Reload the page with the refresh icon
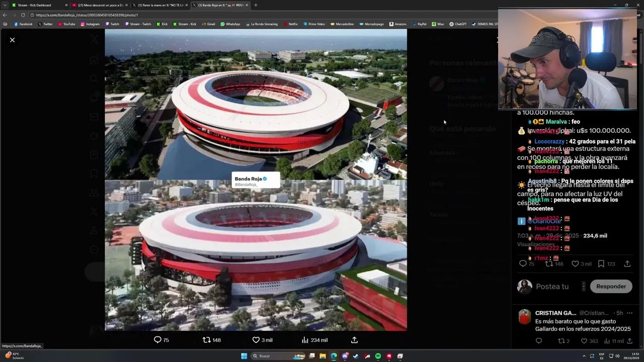The image size is (644, 362). click(x=23, y=15)
